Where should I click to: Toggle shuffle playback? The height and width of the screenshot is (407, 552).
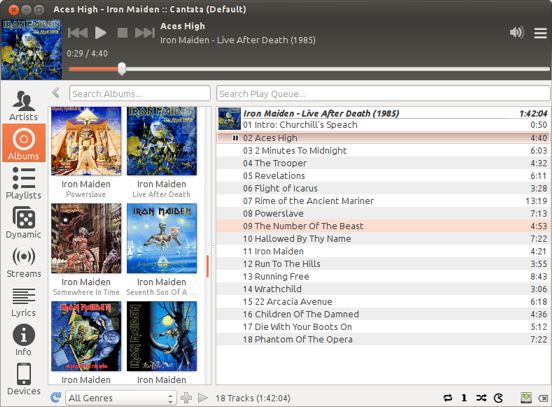(481, 398)
